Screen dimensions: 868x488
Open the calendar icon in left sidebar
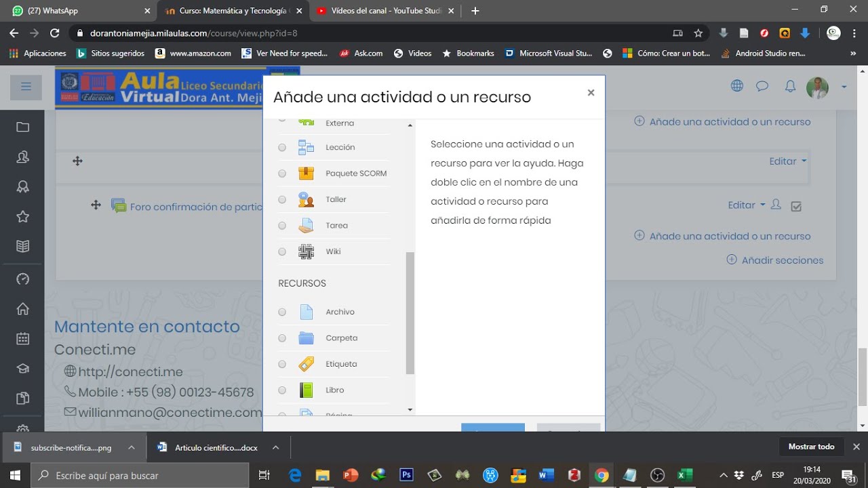tap(22, 338)
